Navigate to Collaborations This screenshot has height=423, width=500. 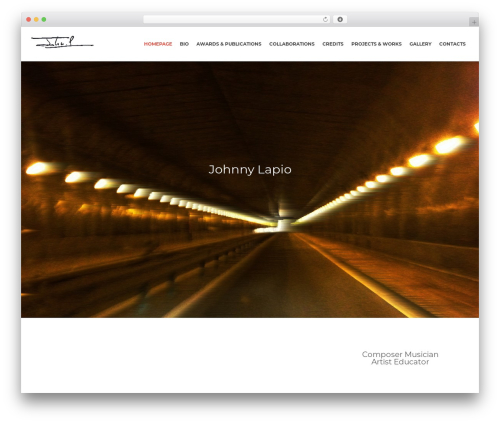tap(292, 44)
